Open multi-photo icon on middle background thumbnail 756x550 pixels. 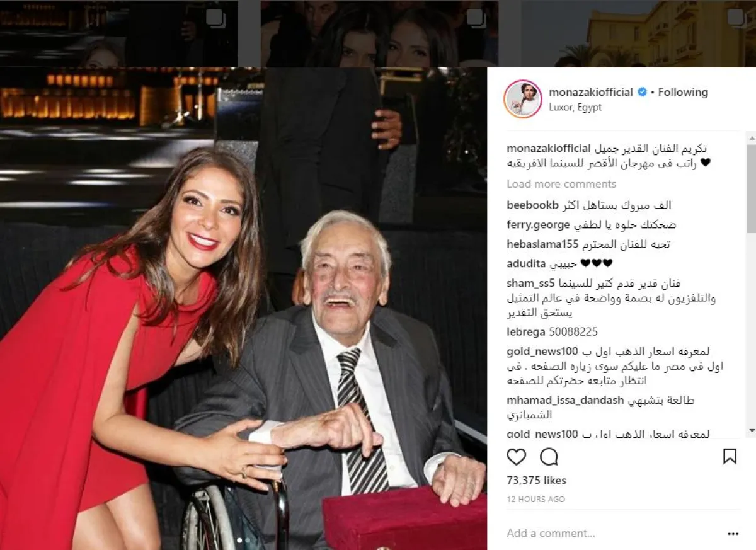pos(476,18)
